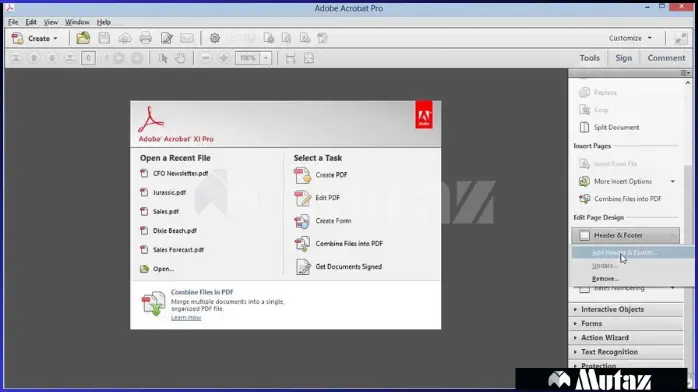Select the Hand pan tool

180,58
